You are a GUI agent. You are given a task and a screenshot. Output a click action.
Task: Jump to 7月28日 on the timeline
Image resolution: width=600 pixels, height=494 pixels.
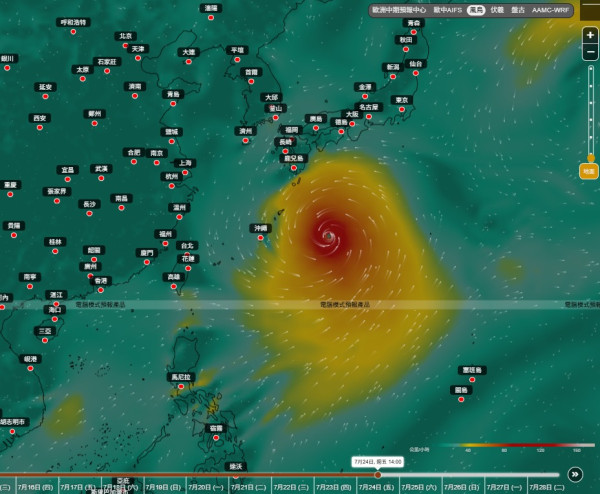click(x=547, y=487)
